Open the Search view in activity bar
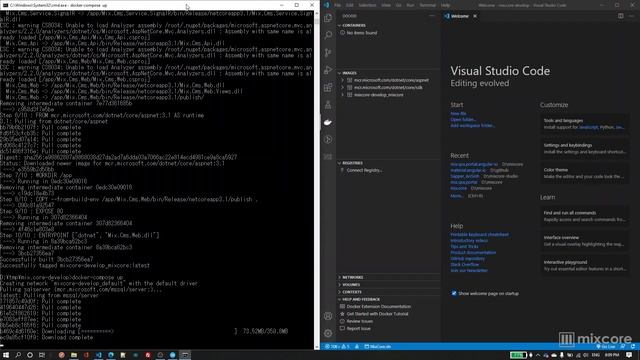The image size is (640, 360). 328,35
